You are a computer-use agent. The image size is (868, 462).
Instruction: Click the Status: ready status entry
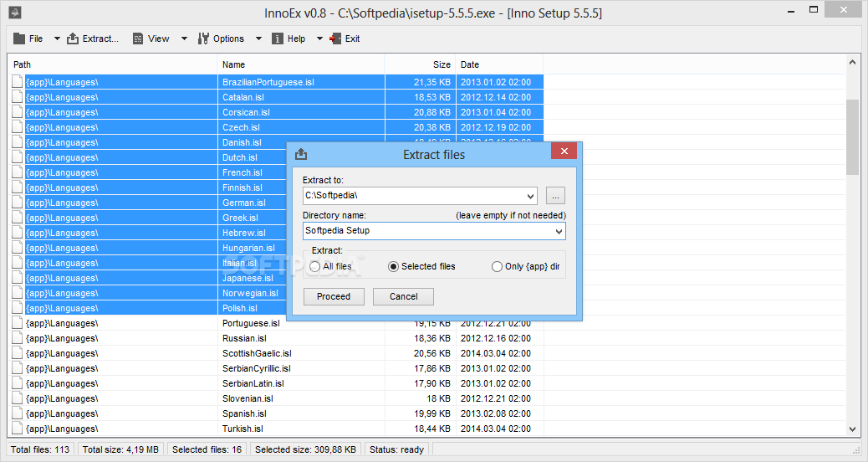click(x=396, y=449)
